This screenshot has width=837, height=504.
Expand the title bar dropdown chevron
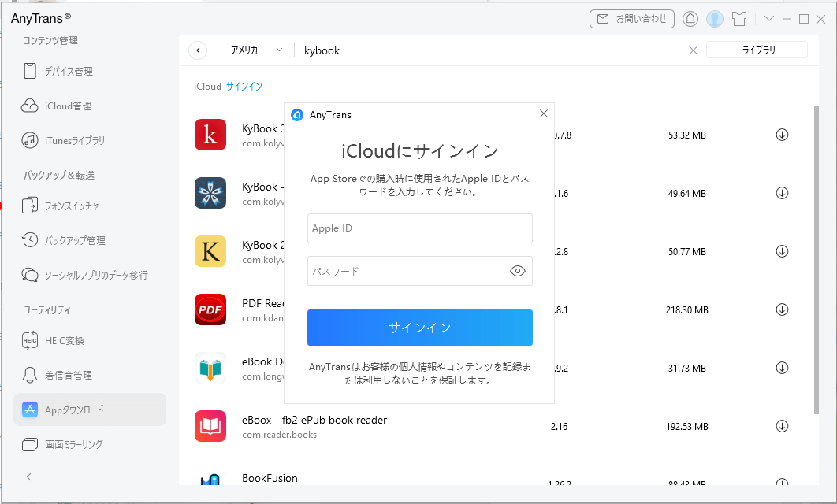769,19
